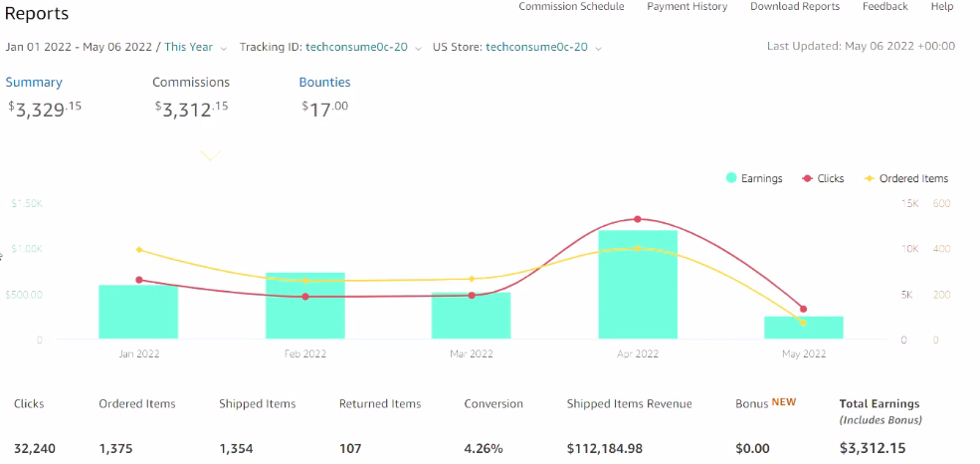
Task: Click the Feb 2022 Clicks data point
Action: click(305, 297)
